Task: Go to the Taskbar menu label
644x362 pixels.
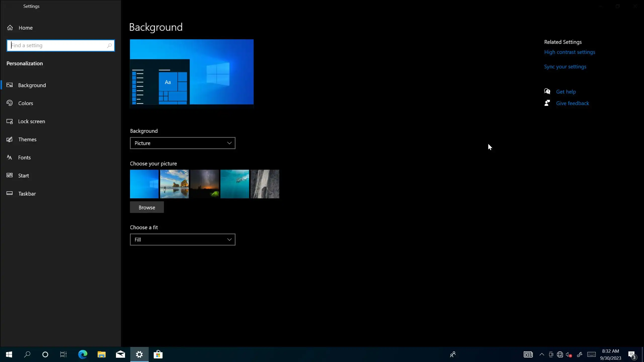Action: coord(27,194)
